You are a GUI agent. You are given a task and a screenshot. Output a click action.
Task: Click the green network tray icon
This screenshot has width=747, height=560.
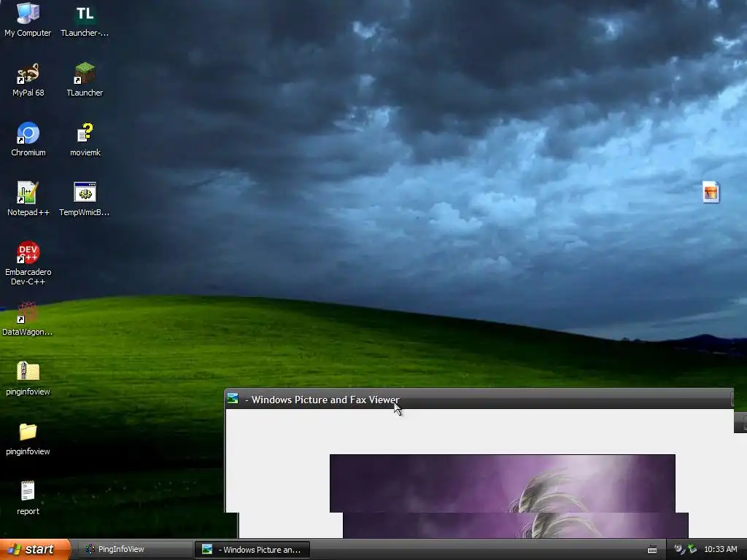(693, 550)
